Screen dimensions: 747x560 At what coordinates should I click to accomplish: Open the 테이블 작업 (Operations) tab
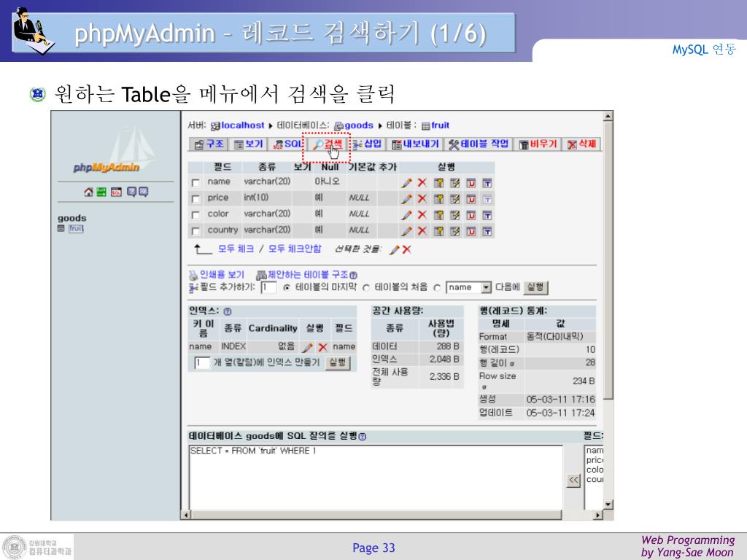click(x=479, y=144)
